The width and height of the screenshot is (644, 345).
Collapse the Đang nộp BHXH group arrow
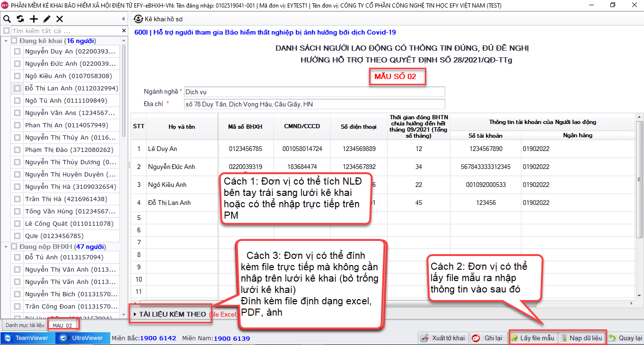[x=6, y=247]
